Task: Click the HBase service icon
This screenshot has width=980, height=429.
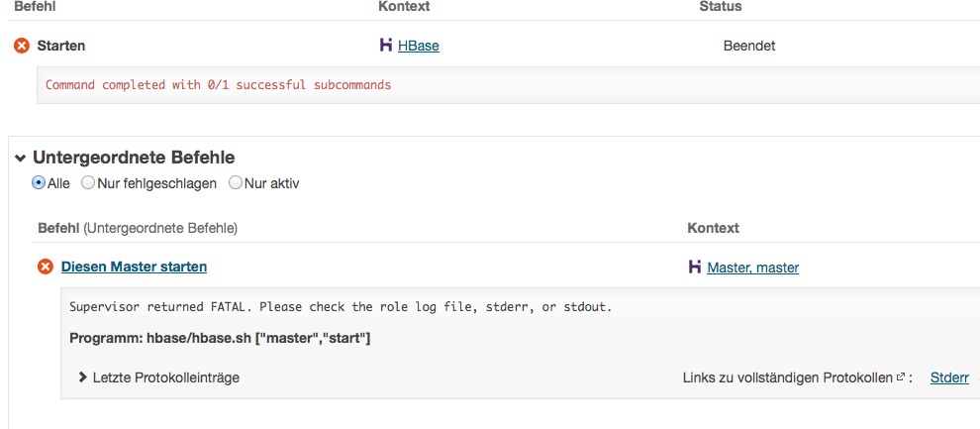Action: pos(386,45)
